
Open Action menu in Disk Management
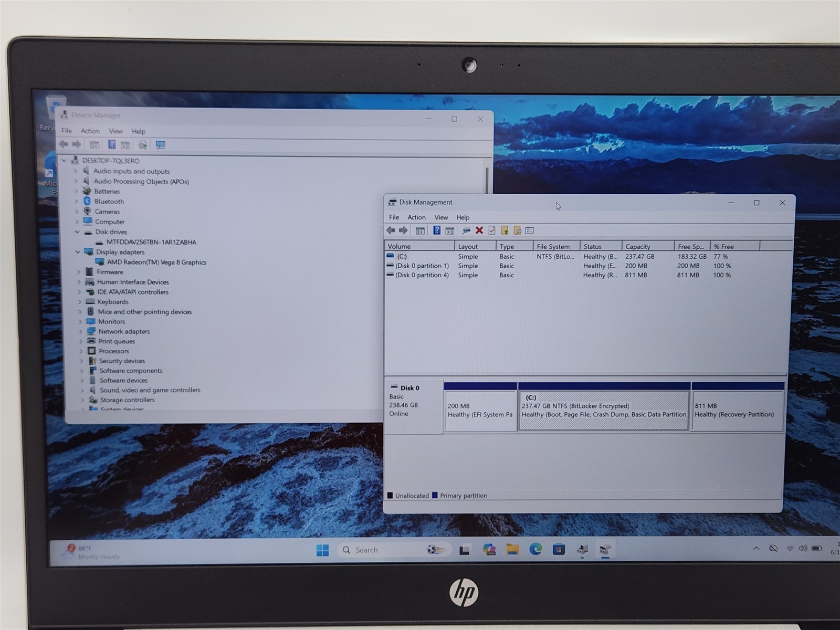(x=417, y=217)
